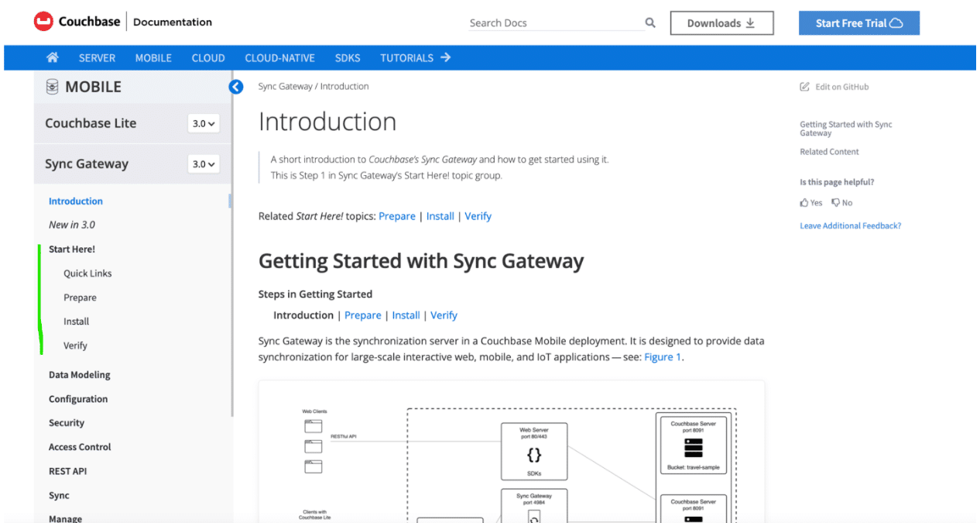Select SDKS in the navigation bar
The height and width of the screenshot is (523, 980).
click(x=348, y=57)
